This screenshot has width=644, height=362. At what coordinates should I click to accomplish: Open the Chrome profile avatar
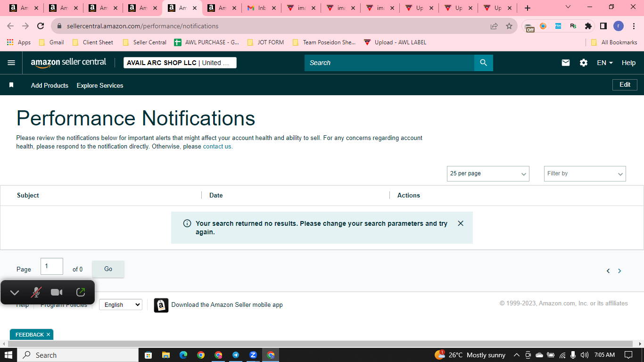[619, 26]
